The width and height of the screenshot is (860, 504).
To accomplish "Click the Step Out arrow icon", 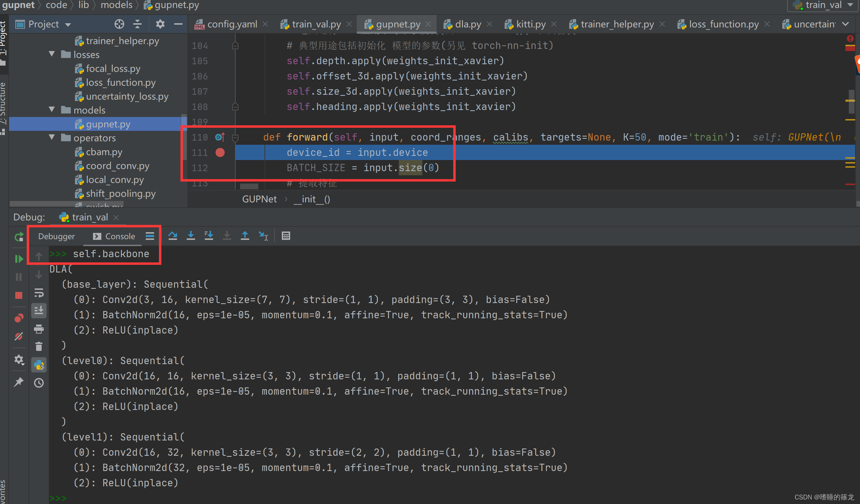I will (245, 236).
